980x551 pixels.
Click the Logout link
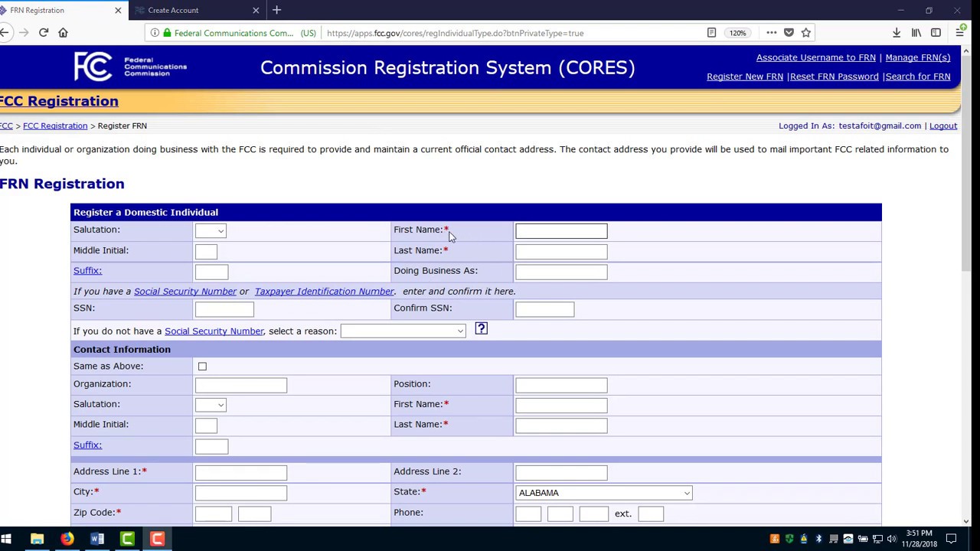click(x=943, y=126)
